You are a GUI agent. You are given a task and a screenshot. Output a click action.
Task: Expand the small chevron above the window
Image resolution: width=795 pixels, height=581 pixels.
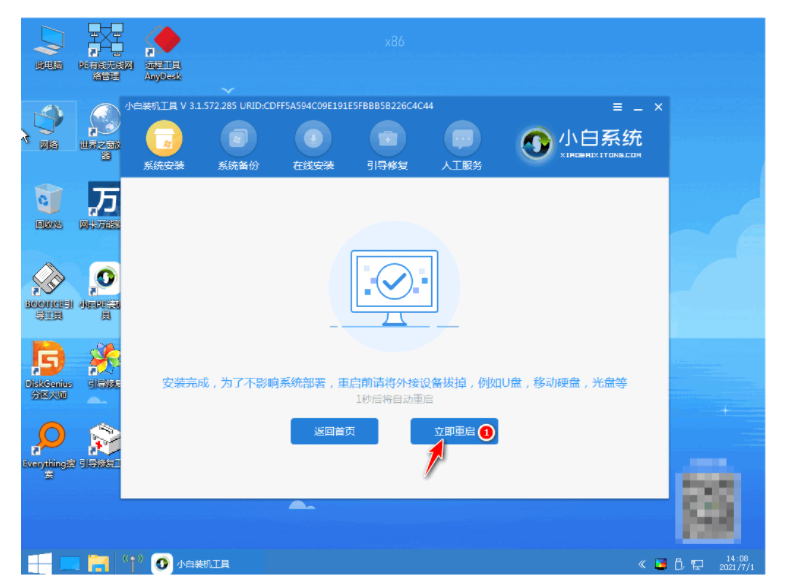(228, 90)
